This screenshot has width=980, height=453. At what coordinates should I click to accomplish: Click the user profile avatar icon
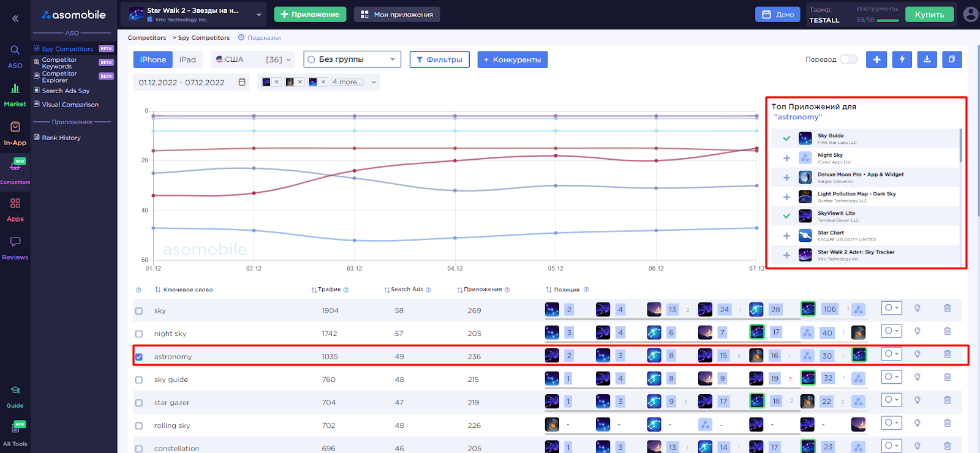click(x=970, y=14)
